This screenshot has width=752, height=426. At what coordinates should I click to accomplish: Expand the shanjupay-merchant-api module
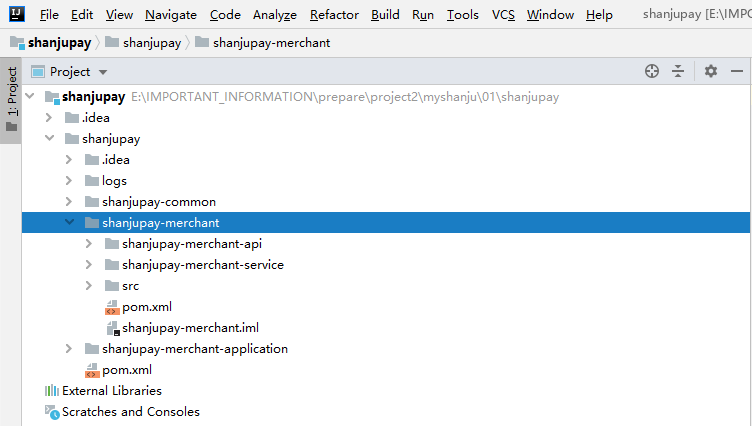89,244
